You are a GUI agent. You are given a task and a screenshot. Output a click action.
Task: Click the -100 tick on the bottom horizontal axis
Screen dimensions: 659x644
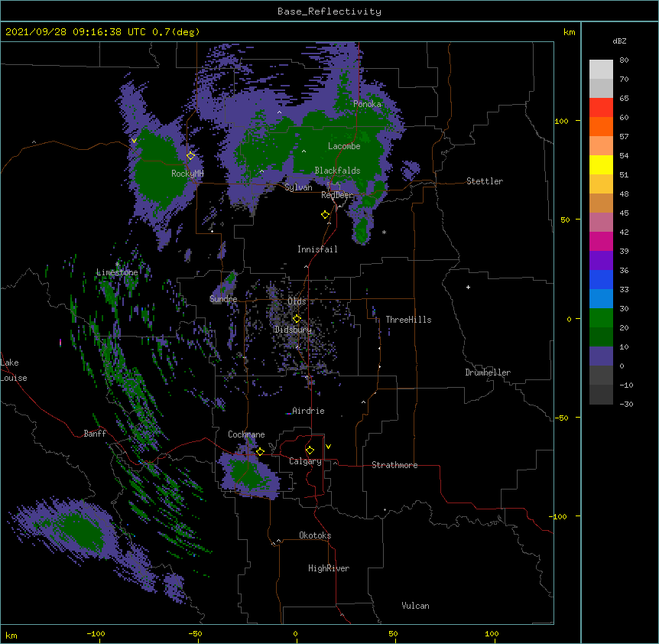(x=96, y=633)
